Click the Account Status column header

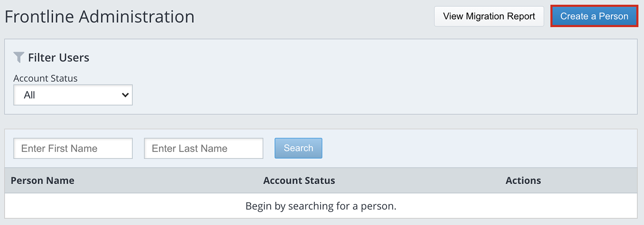point(299,180)
